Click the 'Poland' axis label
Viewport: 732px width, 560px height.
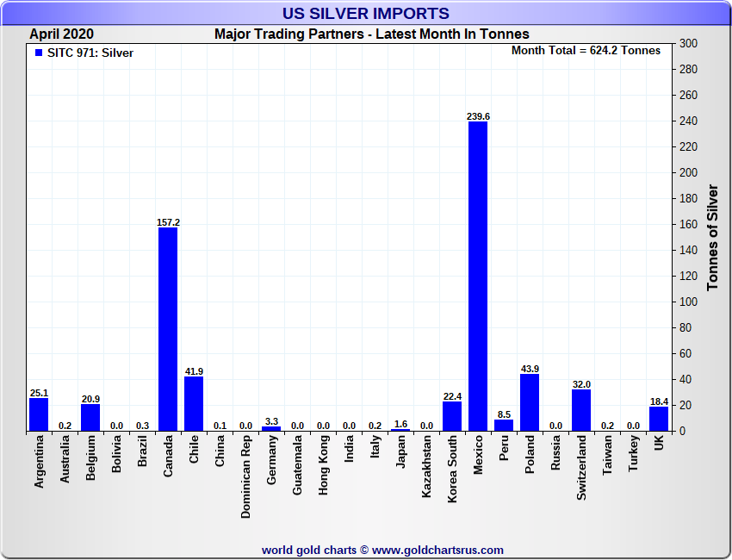530,454
